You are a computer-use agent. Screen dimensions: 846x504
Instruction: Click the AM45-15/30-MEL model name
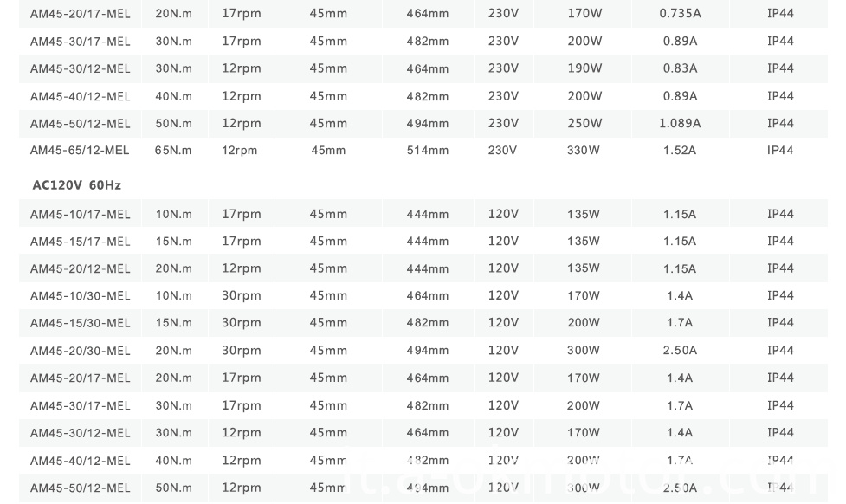tap(80, 323)
